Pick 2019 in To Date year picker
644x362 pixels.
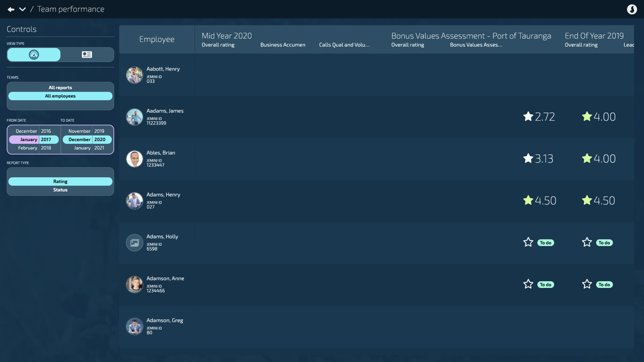[x=99, y=131]
